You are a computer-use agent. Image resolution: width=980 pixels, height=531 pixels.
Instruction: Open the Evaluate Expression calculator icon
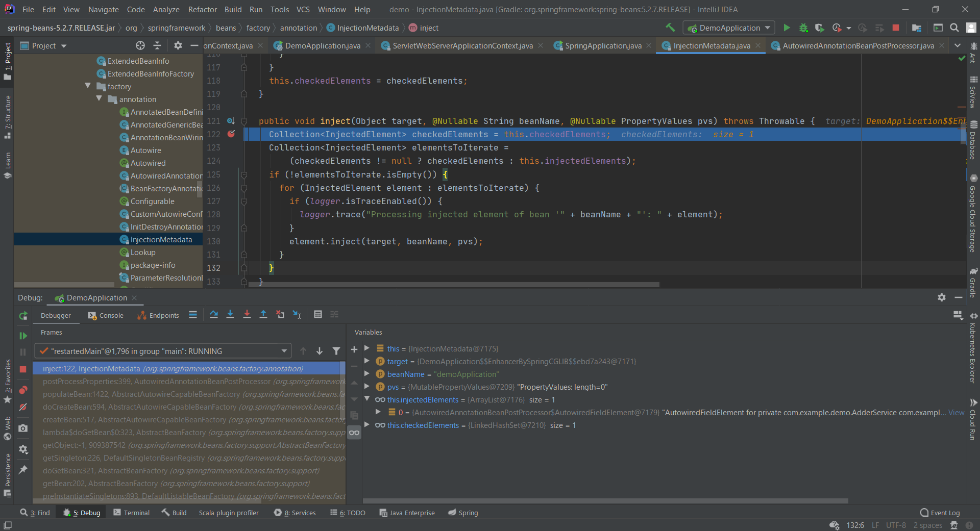tap(318, 315)
